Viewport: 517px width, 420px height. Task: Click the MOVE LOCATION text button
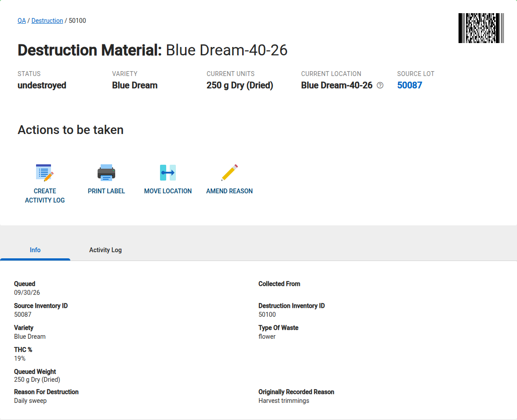(x=168, y=191)
